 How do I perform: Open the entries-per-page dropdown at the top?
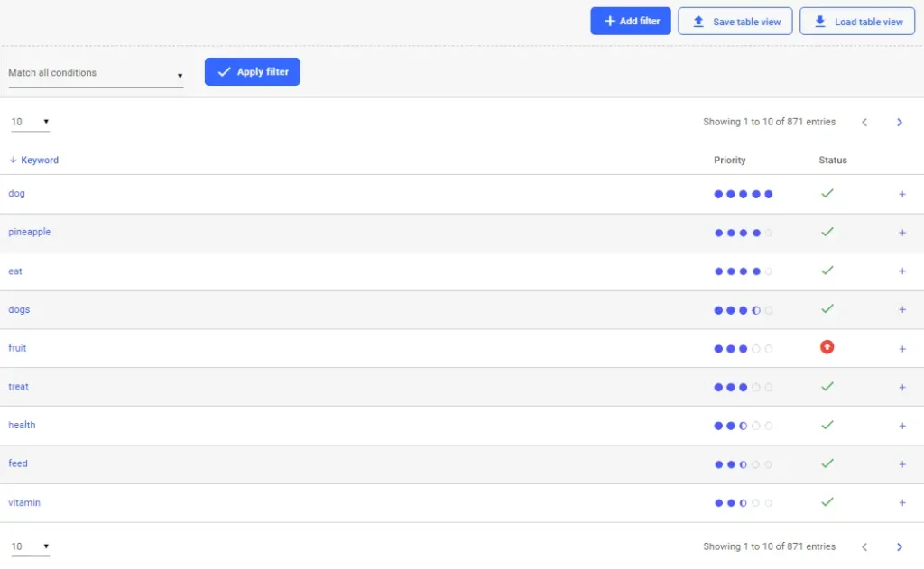click(30, 121)
